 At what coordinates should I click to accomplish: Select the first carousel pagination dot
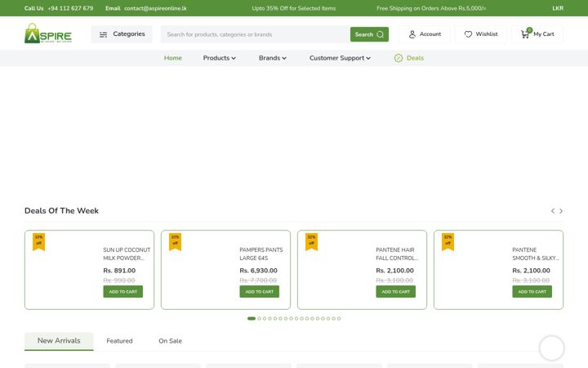252,318
